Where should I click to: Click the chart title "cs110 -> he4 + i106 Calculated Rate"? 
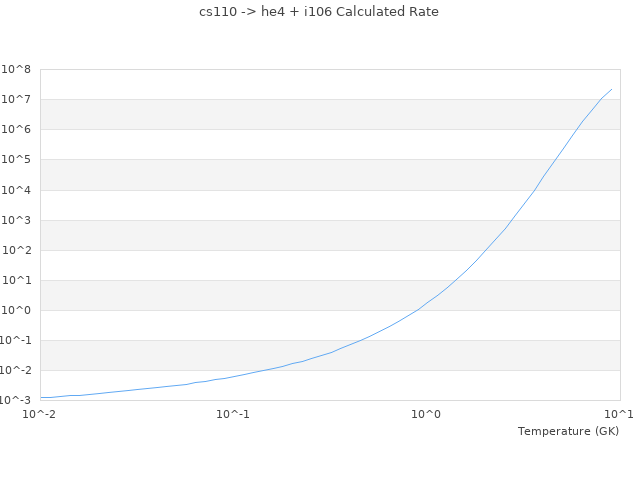319,12
